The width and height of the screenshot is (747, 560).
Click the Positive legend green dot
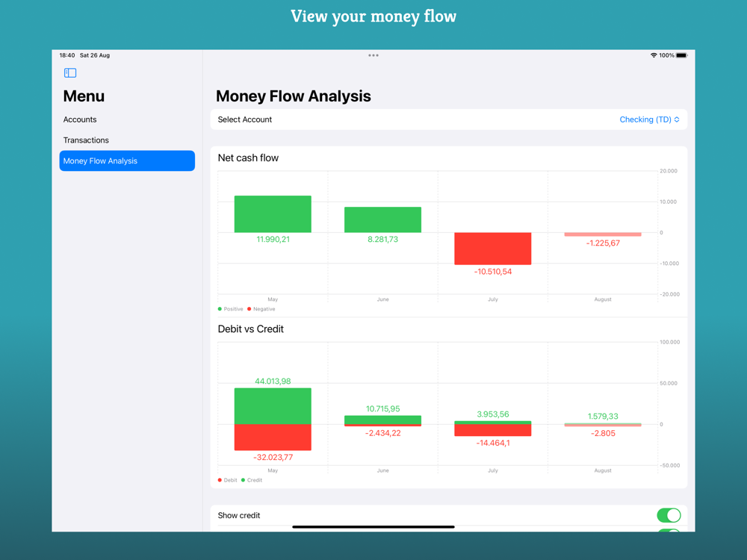coord(220,309)
